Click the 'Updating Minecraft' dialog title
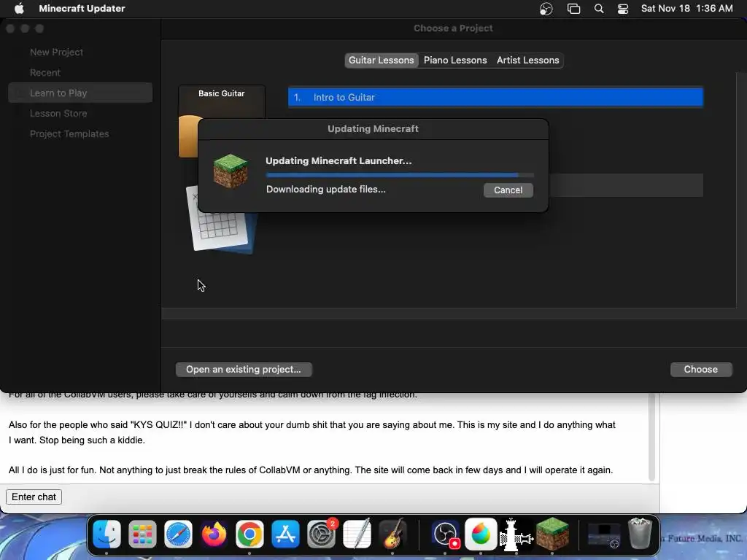This screenshot has height=560, width=747. (x=373, y=128)
